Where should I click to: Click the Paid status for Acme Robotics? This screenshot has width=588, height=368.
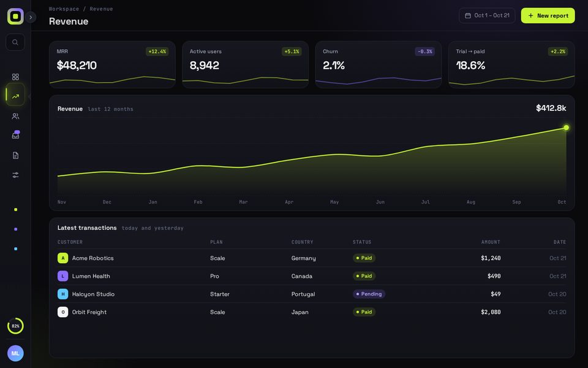coord(364,258)
